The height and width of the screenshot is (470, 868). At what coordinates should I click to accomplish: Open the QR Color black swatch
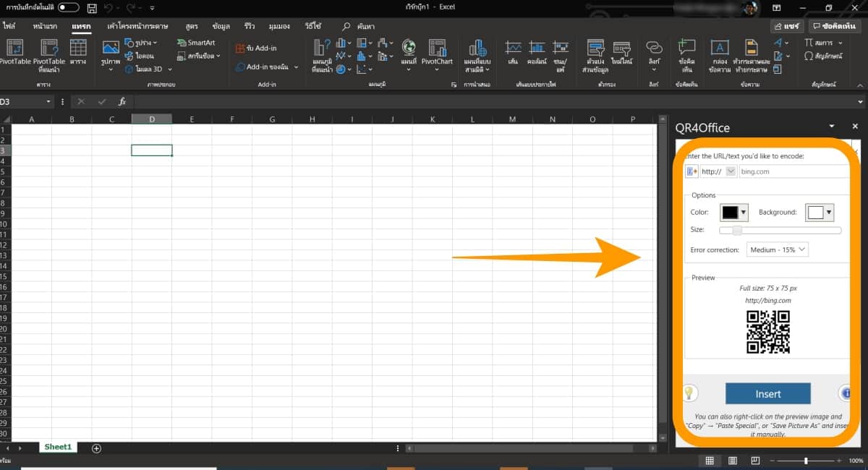[x=734, y=213]
